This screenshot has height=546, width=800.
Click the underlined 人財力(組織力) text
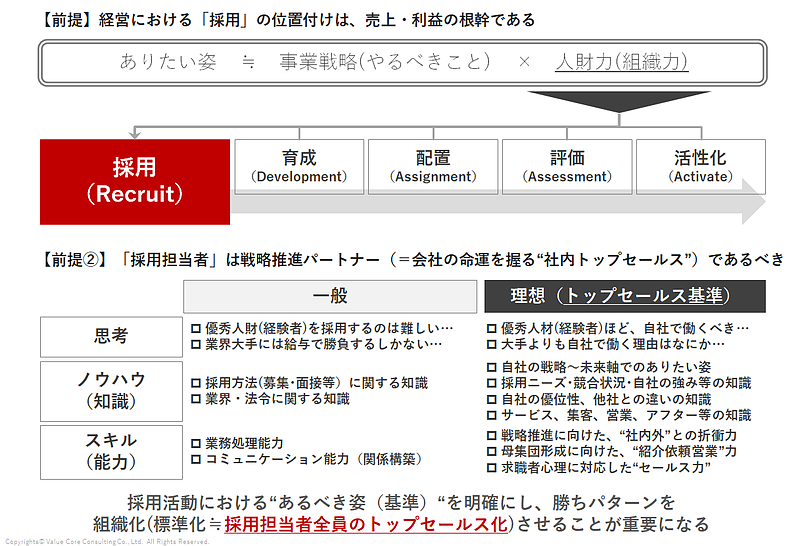tap(622, 62)
